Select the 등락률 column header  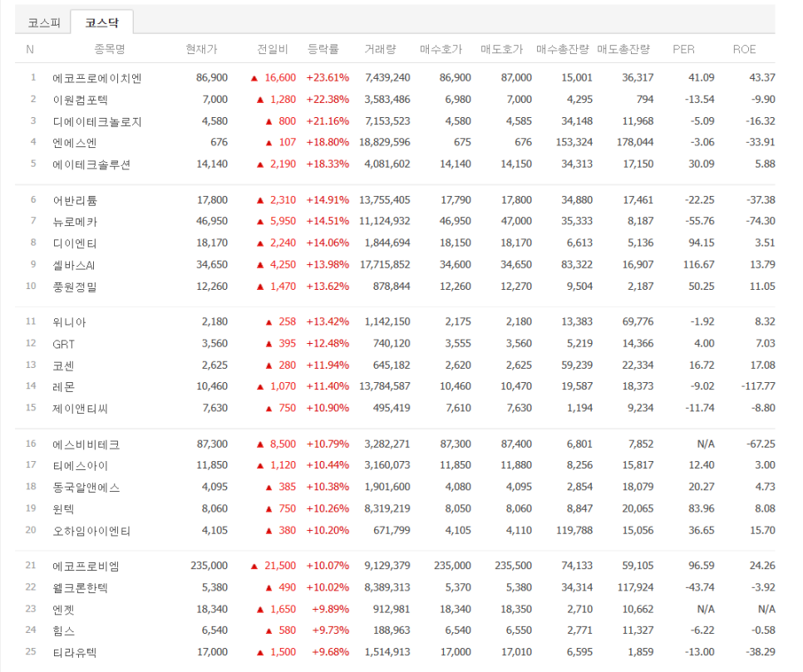(323, 49)
